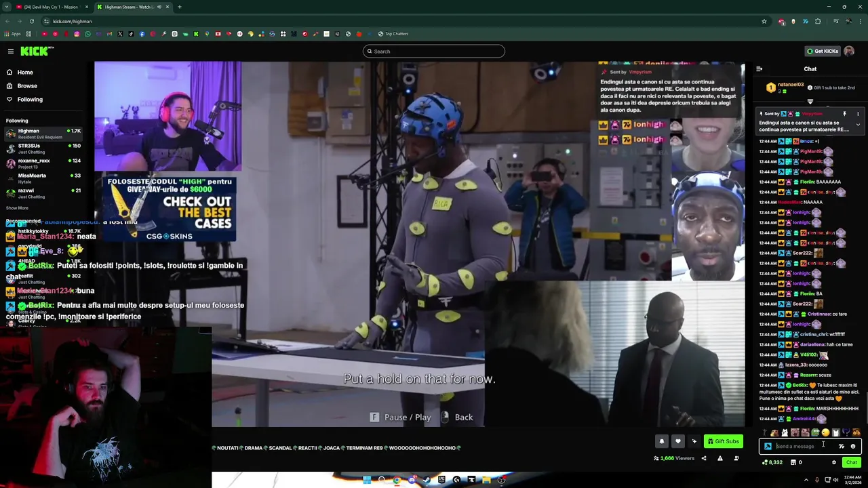Open the Facebook bookmark icon
The width and height of the screenshot is (868, 488).
click(x=142, y=34)
